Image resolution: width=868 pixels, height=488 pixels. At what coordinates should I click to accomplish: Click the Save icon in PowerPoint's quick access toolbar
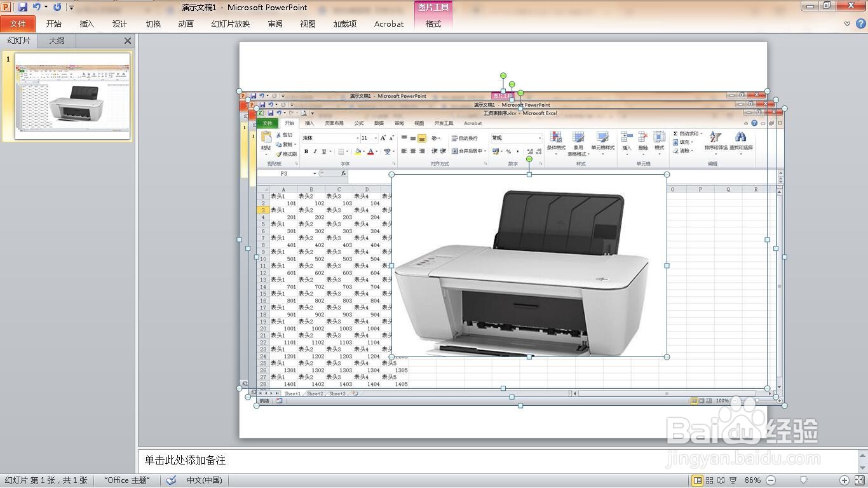(23, 7)
